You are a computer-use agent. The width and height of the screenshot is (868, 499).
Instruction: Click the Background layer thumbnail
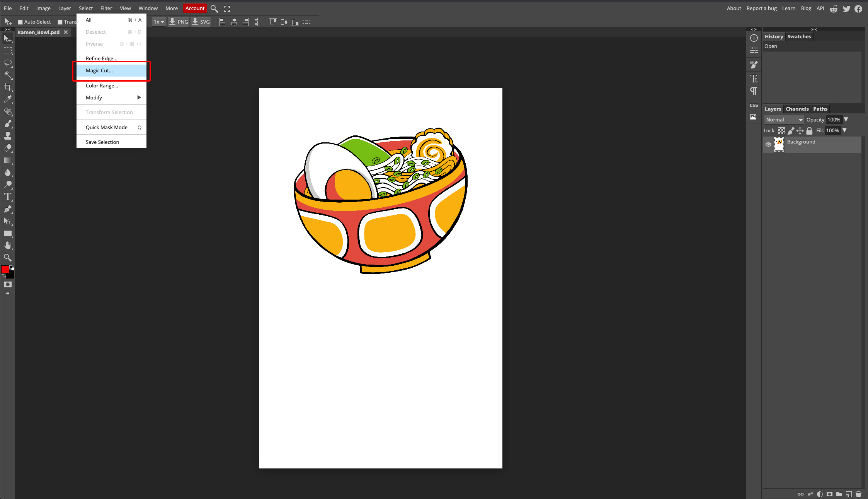pyautogui.click(x=779, y=144)
